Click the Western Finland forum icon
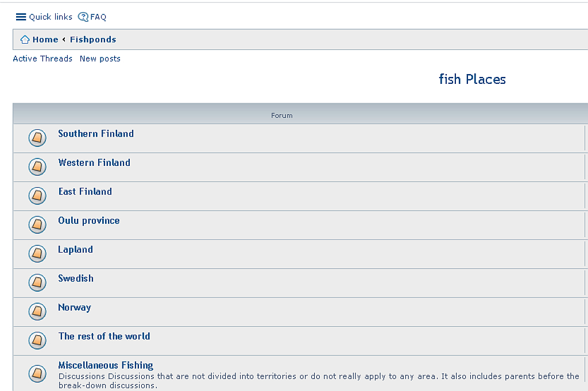The width and height of the screenshot is (588, 391). tap(37, 167)
